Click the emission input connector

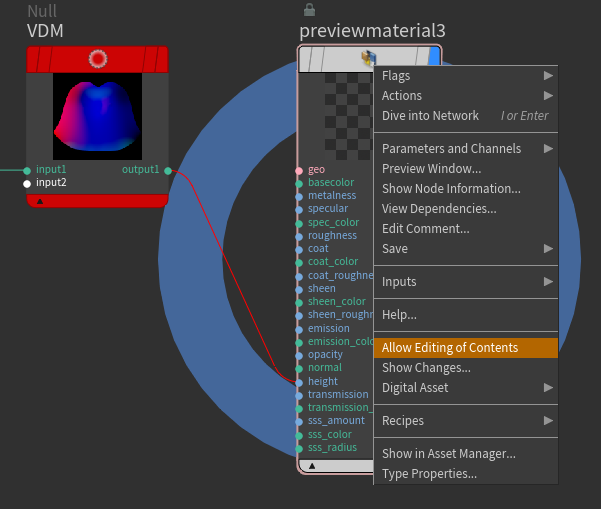pyautogui.click(x=299, y=329)
